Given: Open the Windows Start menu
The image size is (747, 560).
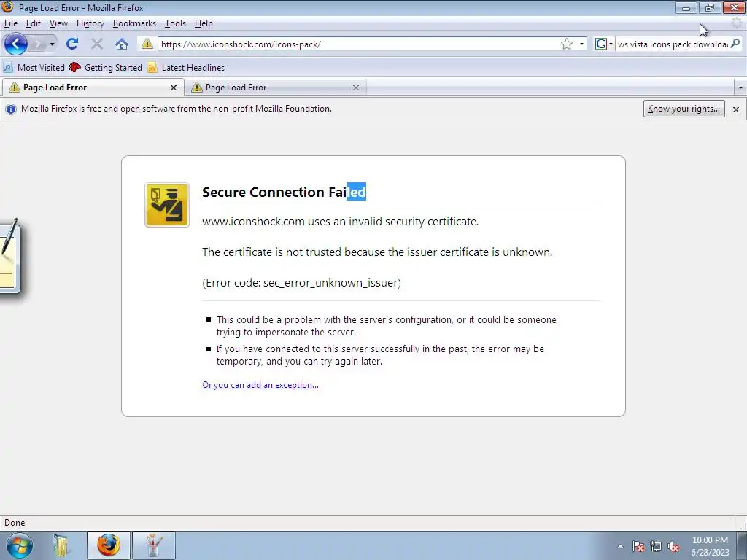Looking at the screenshot, I should click(x=20, y=545).
